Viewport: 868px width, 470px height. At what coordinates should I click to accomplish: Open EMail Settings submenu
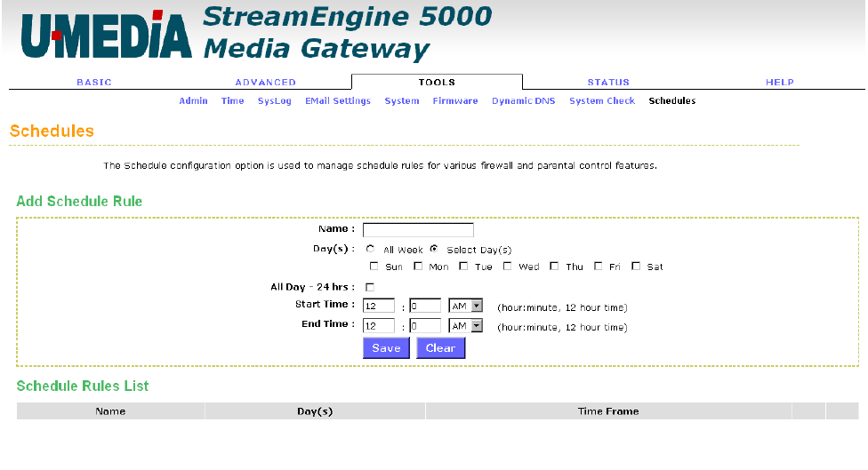[338, 101]
